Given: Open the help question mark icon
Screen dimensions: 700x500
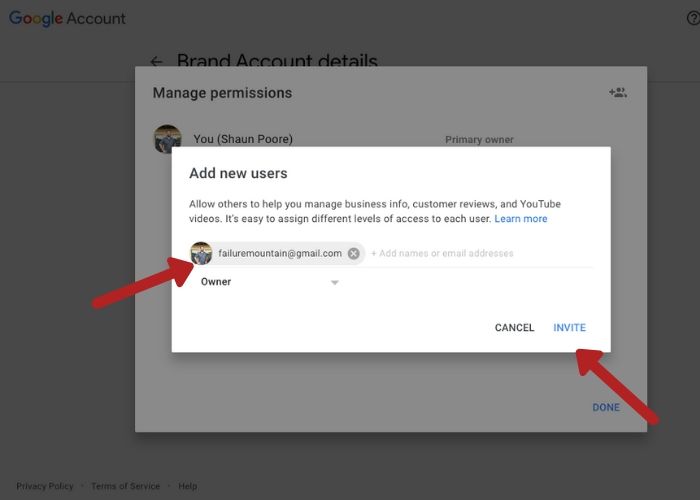Looking at the screenshot, I should (693, 18).
